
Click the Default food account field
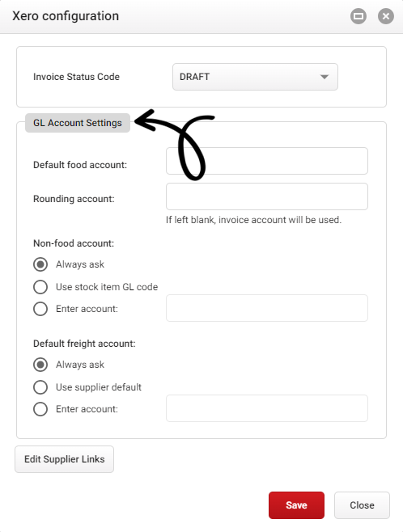(x=267, y=161)
